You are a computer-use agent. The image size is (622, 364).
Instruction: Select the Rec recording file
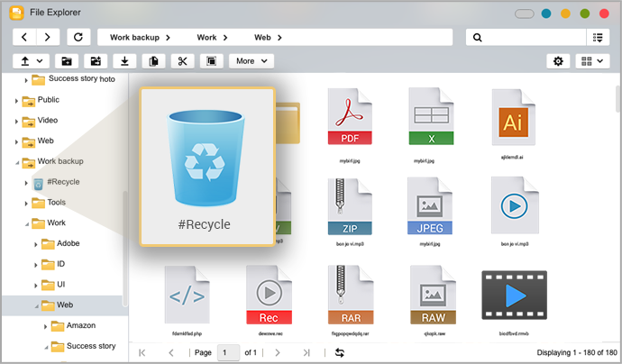(x=269, y=295)
